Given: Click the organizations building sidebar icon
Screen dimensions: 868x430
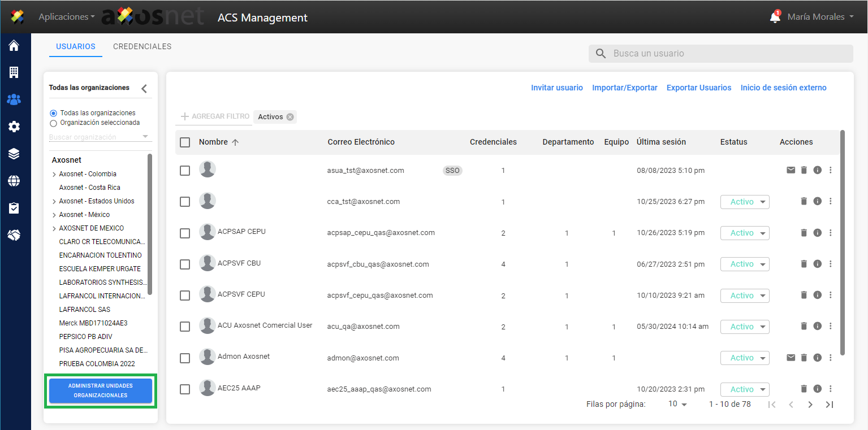Looking at the screenshot, I should point(14,72).
